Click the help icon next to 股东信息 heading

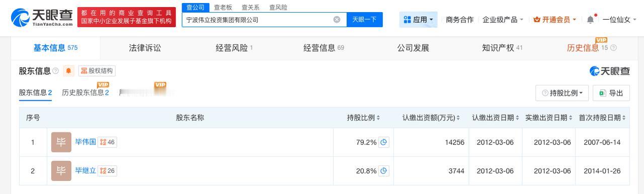coord(55,71)
